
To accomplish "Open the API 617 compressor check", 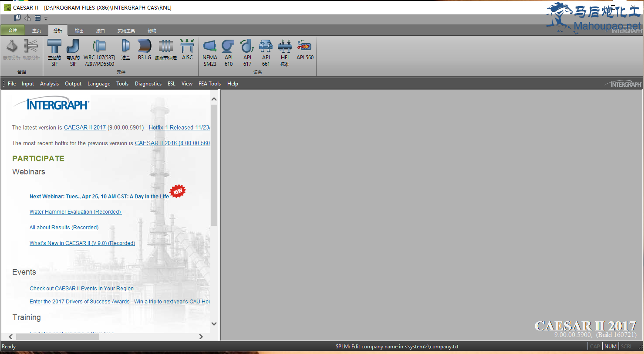I will point(247,53).
